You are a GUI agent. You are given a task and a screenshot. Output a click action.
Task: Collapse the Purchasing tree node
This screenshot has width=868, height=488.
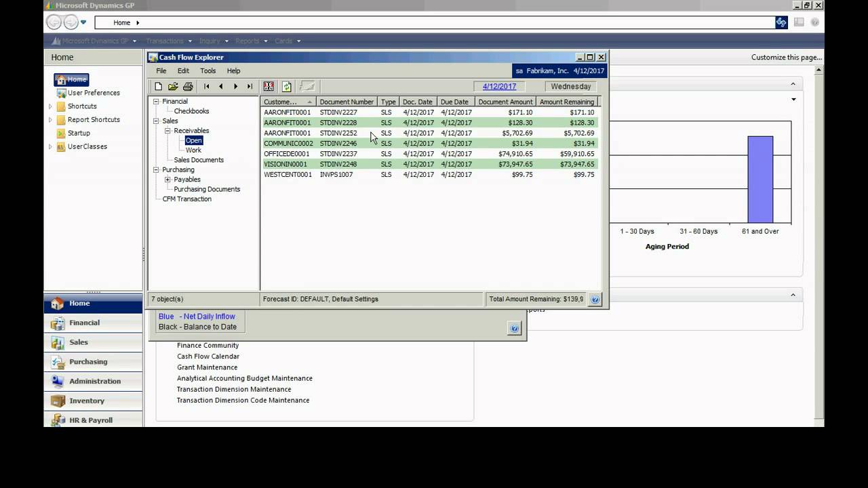coord(156,170)
